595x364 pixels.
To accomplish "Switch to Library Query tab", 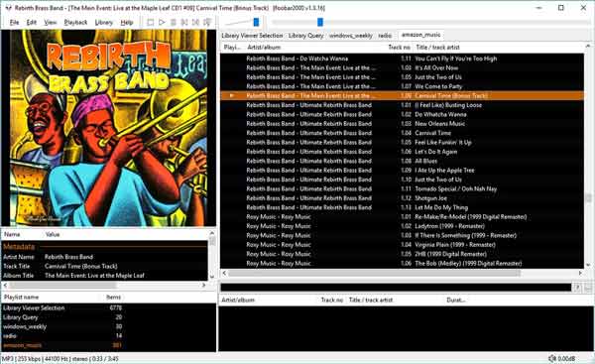I will click(305, 36).
